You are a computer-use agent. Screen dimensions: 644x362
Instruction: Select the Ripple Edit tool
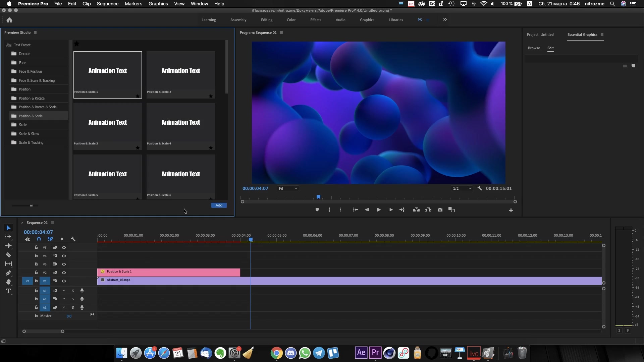tap(8, 246)
